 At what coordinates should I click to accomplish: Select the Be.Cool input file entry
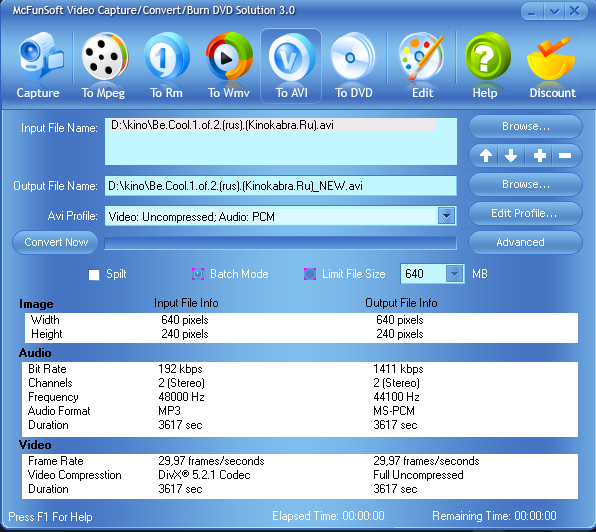pyautogui.click(x=272, y=125)
